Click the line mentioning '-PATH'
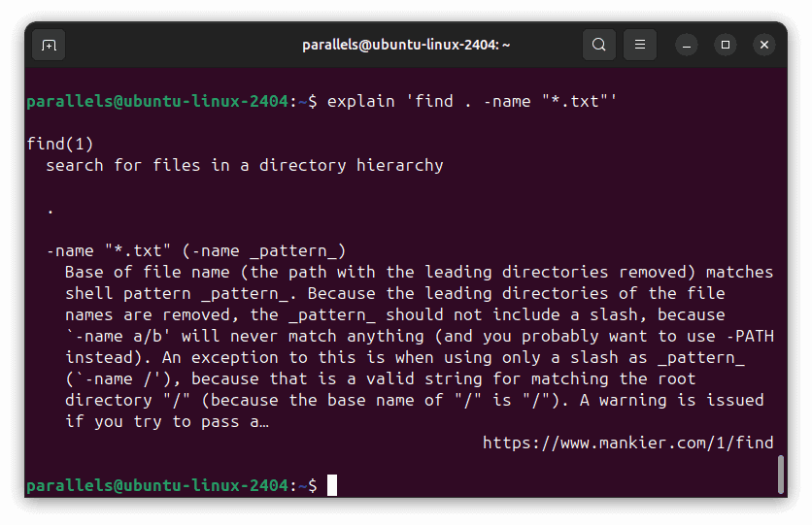This screenshot has width=812, height=525. pyautogui.click(x=420, y=336)
